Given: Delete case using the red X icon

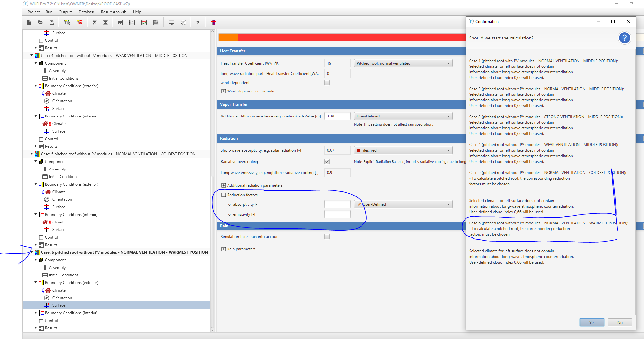Looking at the screenshot, I should click(x=79, y=22).
